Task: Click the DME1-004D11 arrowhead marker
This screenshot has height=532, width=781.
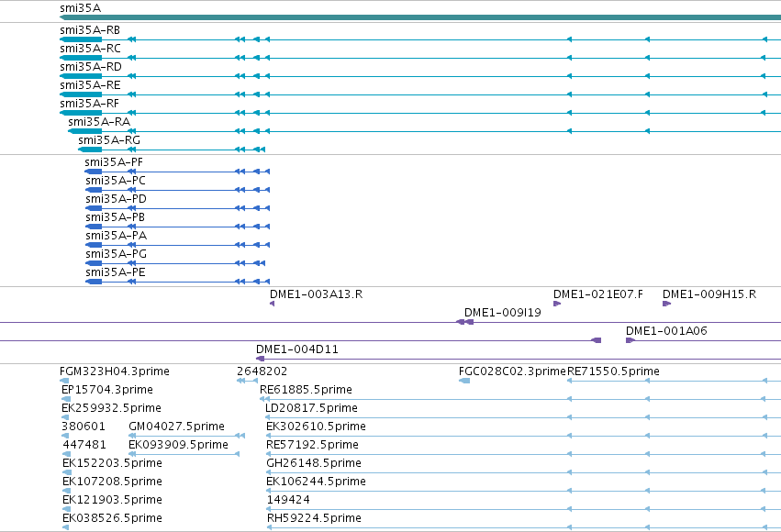Action: 260,359
